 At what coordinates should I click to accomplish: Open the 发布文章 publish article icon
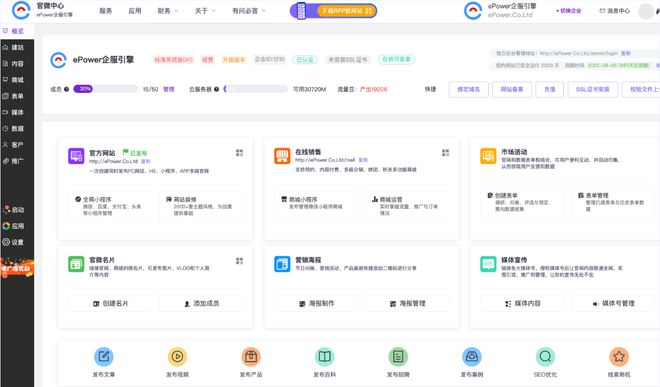tap(104, 357)
